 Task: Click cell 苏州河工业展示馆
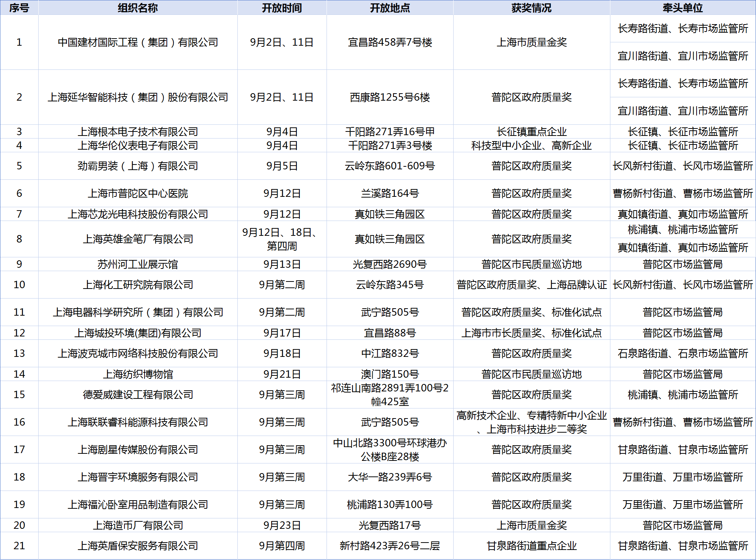tap(137, 264)
